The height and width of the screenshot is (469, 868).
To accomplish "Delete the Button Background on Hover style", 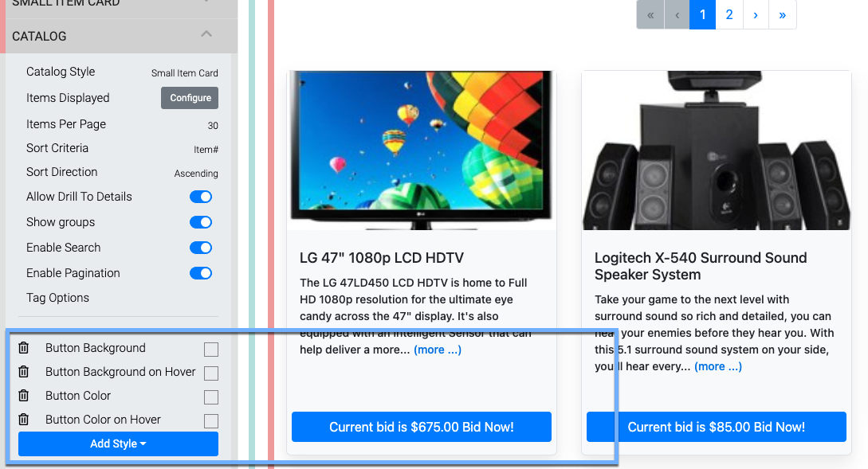I will (x=23, y=372).
